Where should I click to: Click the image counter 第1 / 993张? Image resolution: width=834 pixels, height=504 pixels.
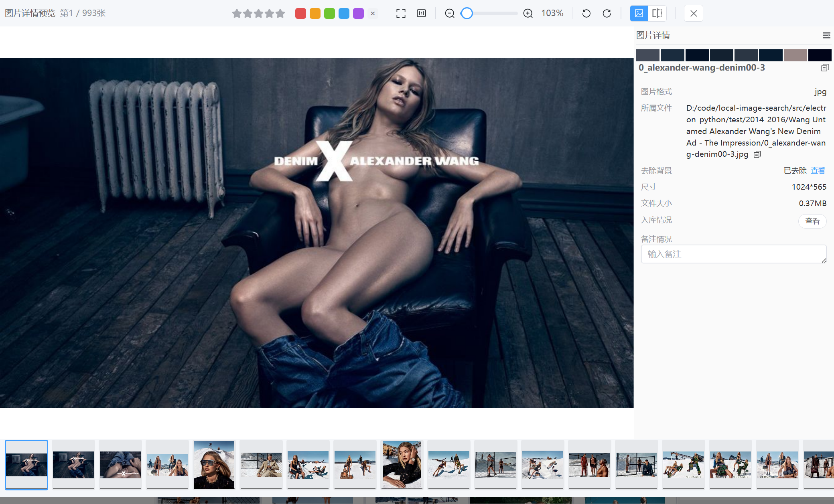[x=83, y=13]
